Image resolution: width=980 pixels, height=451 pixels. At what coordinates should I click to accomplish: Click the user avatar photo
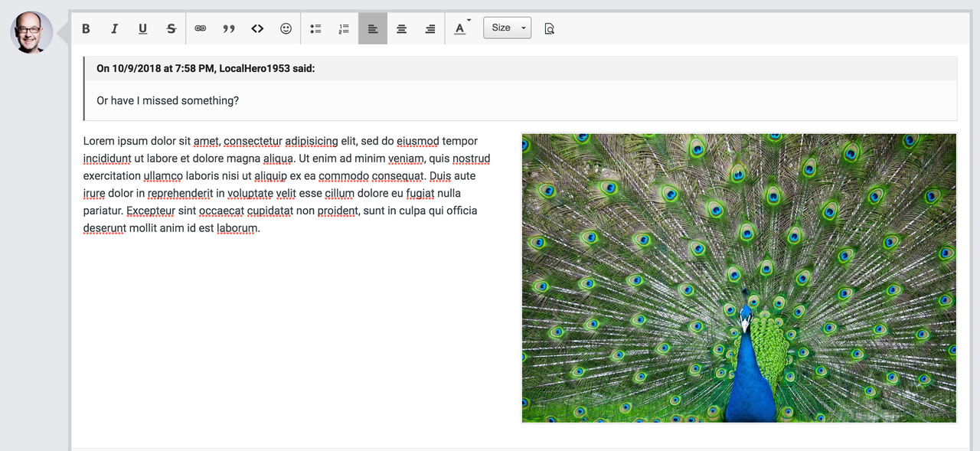tap(31, 32)
